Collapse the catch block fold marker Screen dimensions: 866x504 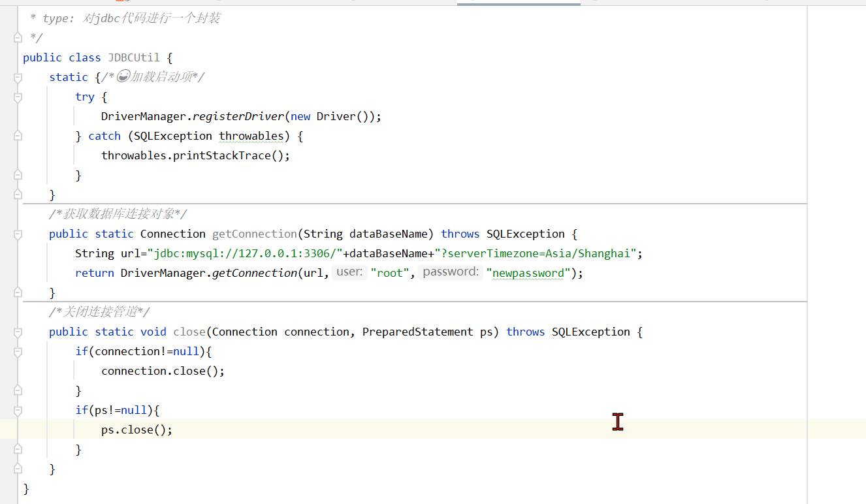coord(18,136)
